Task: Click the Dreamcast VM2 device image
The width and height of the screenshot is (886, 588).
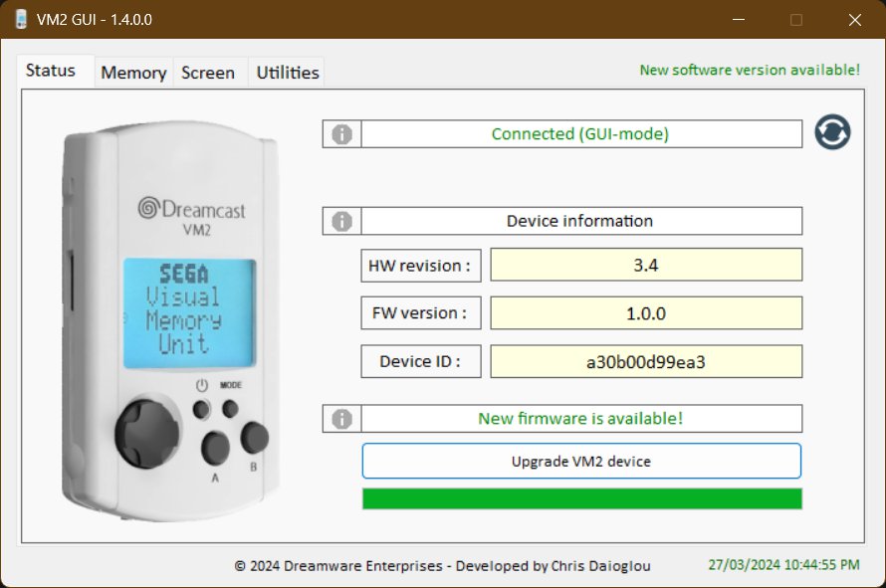Action: click(x=169, y=320)
